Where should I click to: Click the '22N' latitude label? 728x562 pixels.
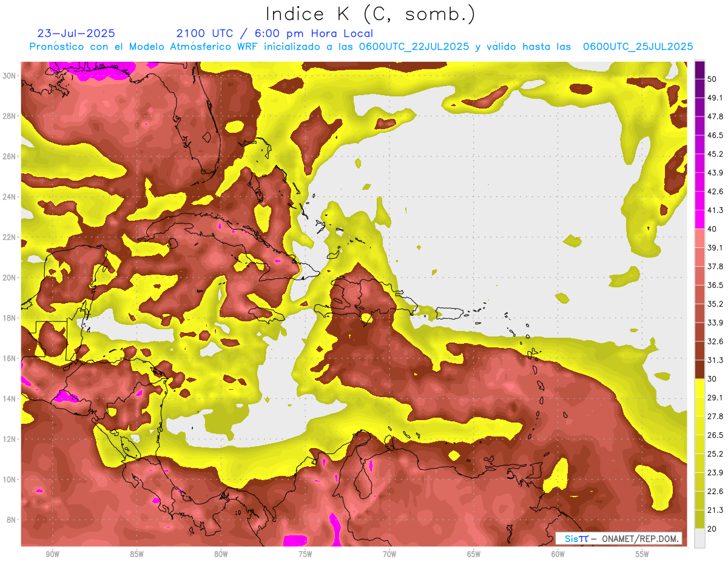click(8, 237)
